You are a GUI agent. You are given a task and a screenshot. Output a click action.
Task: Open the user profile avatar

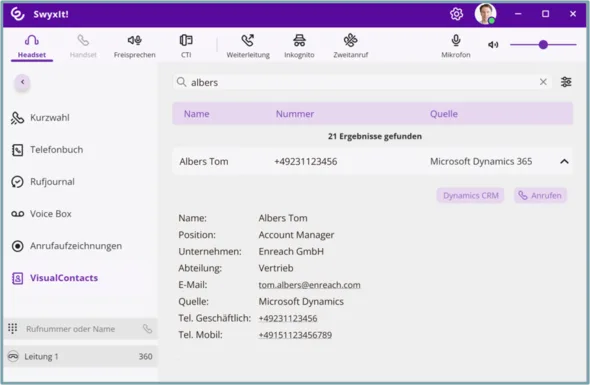click(485, 14)
